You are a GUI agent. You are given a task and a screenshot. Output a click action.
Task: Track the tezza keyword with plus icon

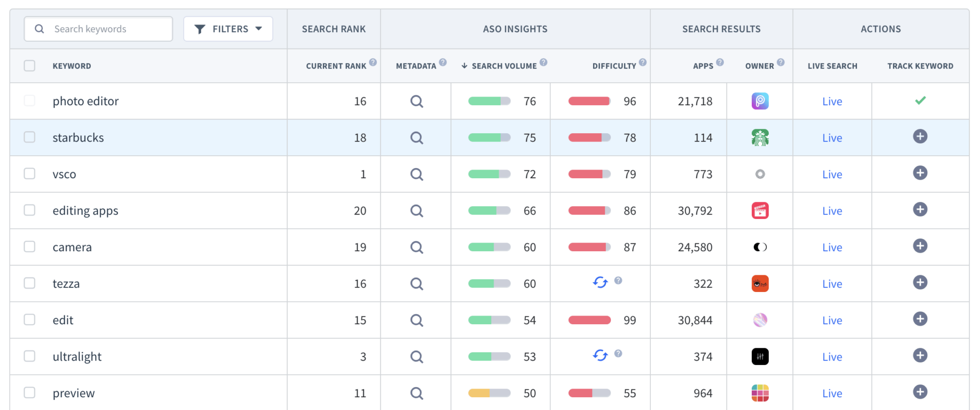[x=920, y=282]
